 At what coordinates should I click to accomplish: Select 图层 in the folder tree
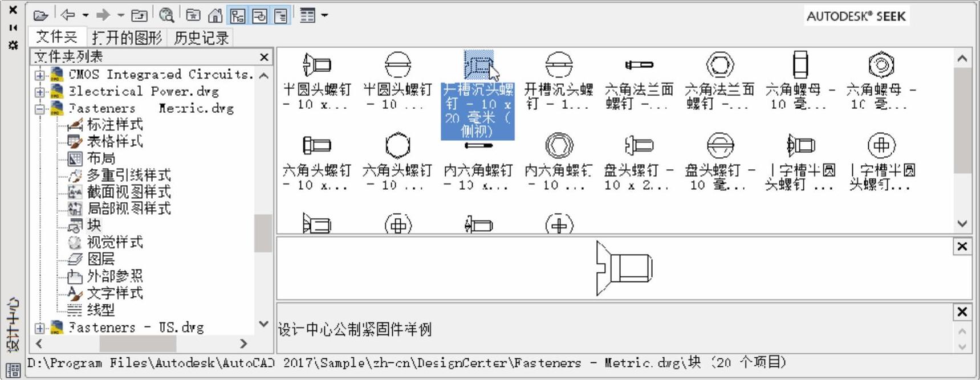[101, 259]
